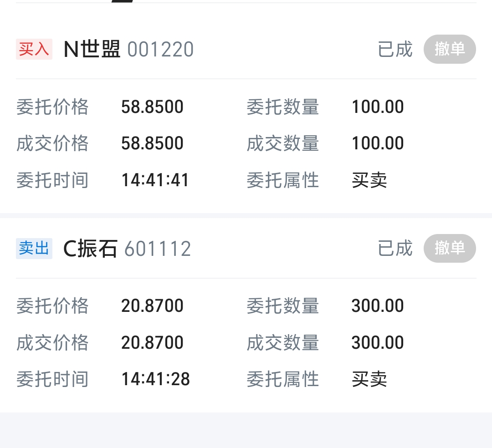The width and height of the screenshot is (492, 448).
Task: Tap the 58.8500 成交价格 value
Action: coord(152,143)
